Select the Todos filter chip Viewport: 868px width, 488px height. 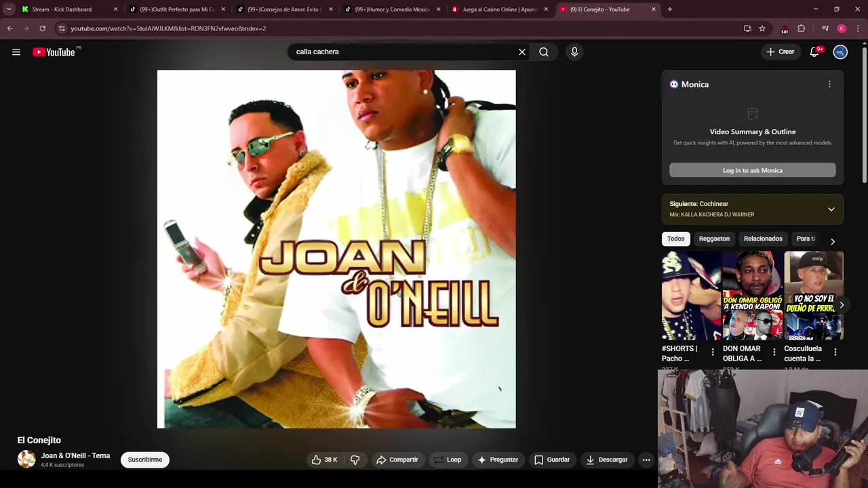pyautogui.click(x=676, y=239)
